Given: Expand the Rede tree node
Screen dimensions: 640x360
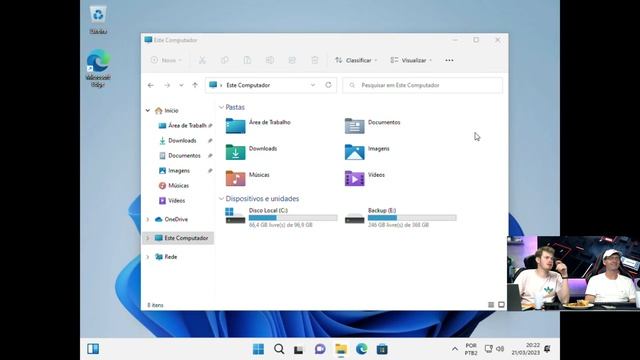Looking at the screenshot, I should [148, 257].
